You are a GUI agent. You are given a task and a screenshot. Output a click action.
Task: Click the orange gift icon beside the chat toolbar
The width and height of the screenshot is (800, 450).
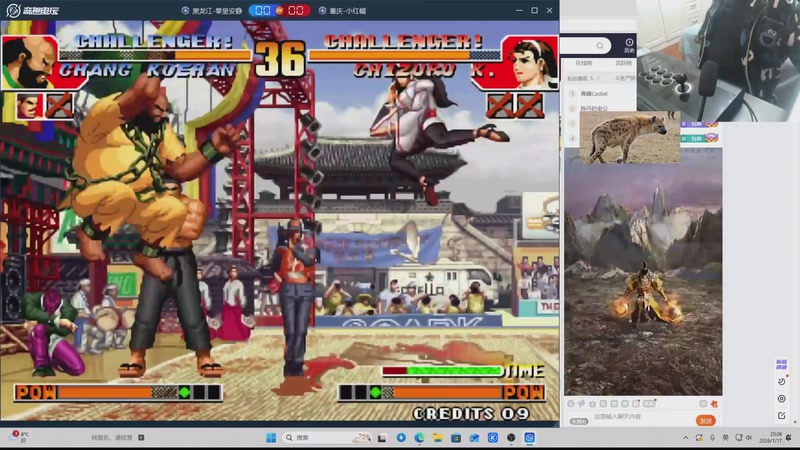coord(714,404)
